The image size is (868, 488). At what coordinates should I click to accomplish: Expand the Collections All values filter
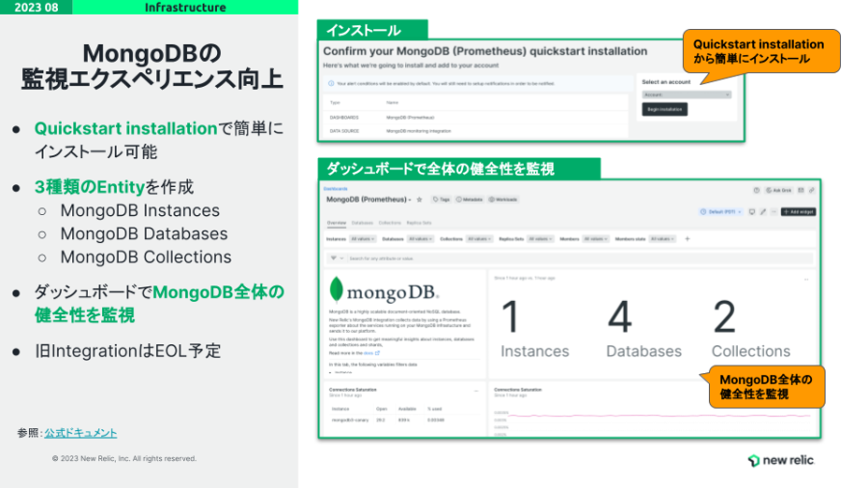click(479, 239)
